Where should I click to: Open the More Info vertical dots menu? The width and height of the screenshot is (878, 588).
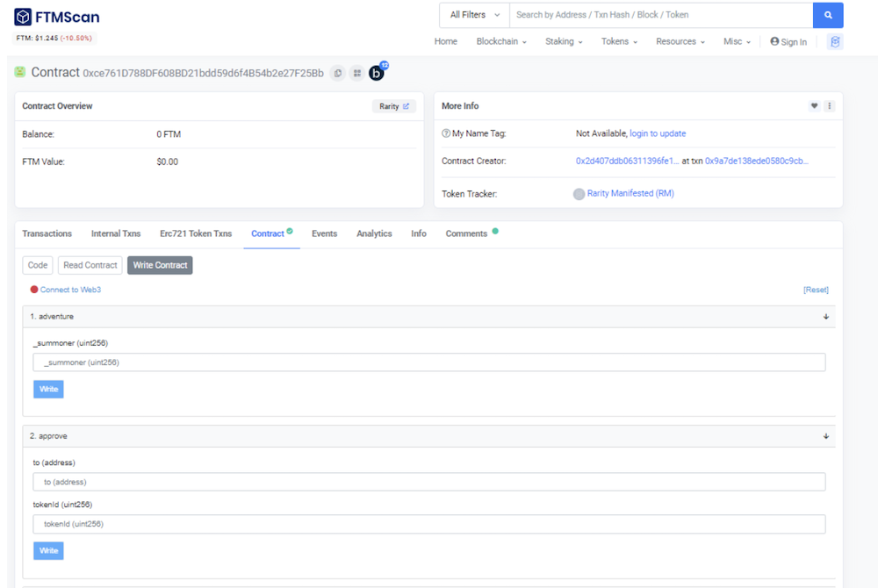[830, 105]
